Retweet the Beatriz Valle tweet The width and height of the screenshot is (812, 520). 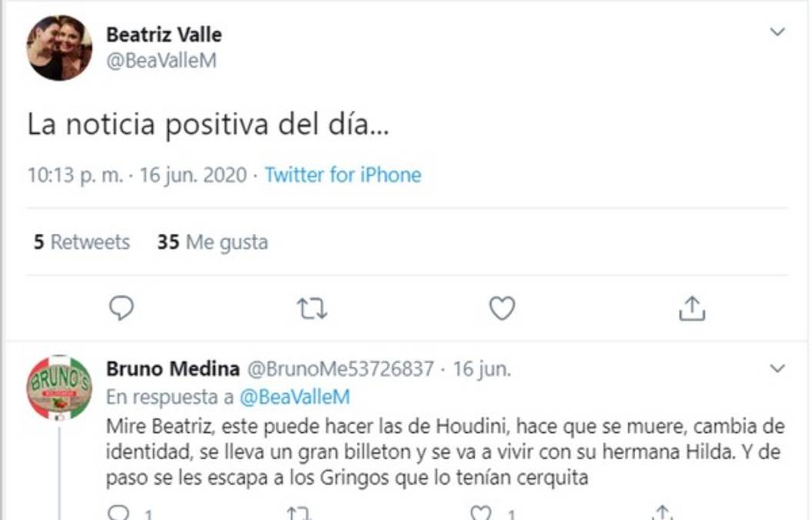pos(312,309)
